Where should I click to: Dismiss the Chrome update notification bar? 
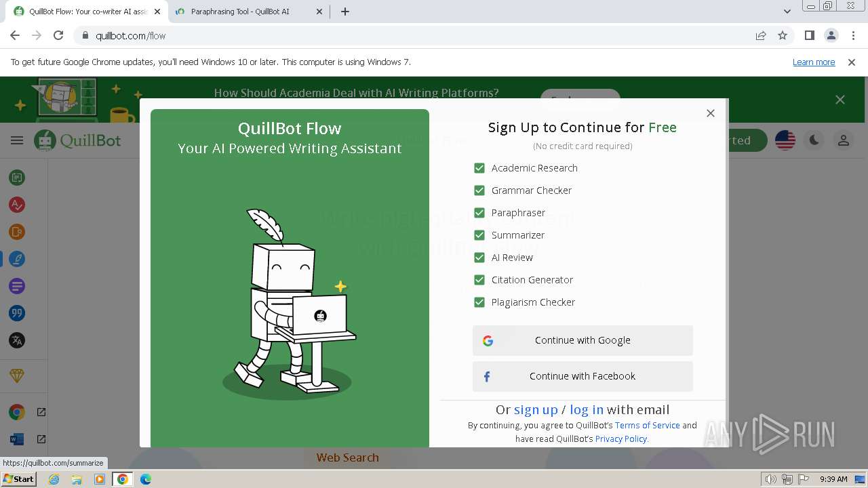852,62
